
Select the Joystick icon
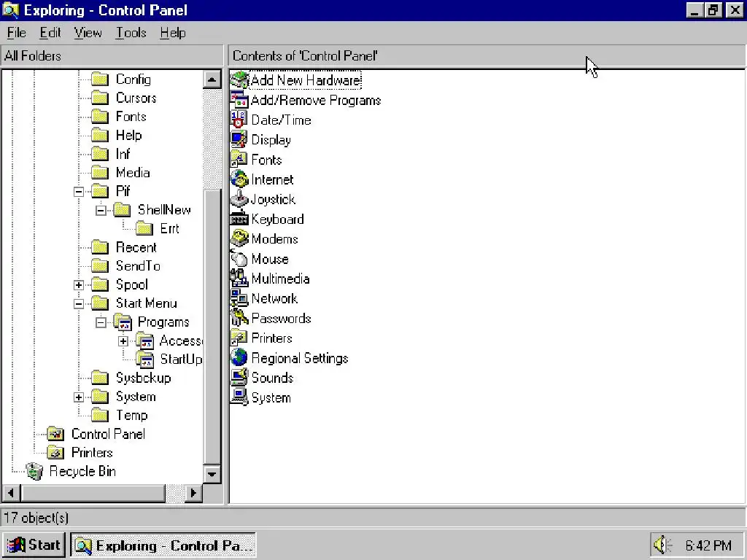click(239, 199)
